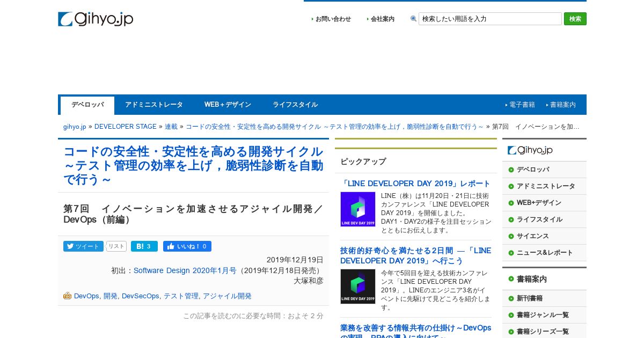
Task: Open sidebar デベロッパ item
Action: tap(544, 170)
